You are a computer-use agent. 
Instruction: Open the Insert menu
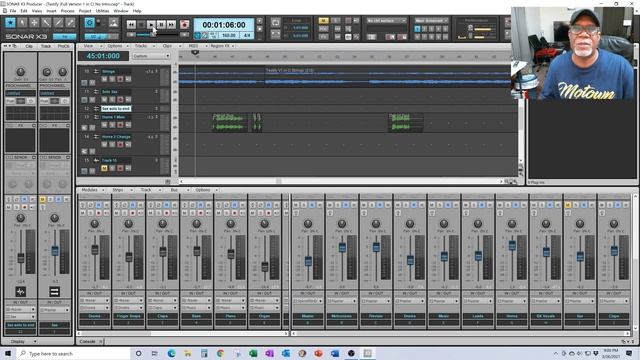(51, 11)
